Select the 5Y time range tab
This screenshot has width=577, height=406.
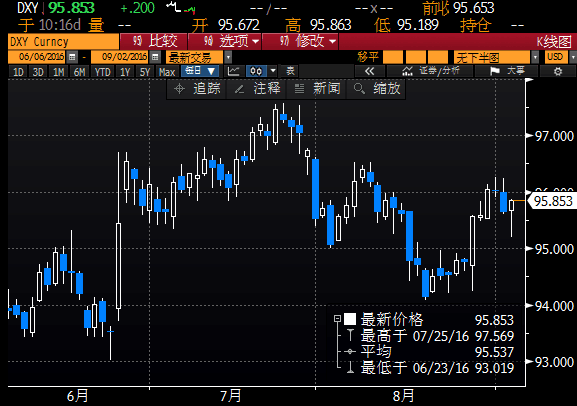[x=145, y=72]
